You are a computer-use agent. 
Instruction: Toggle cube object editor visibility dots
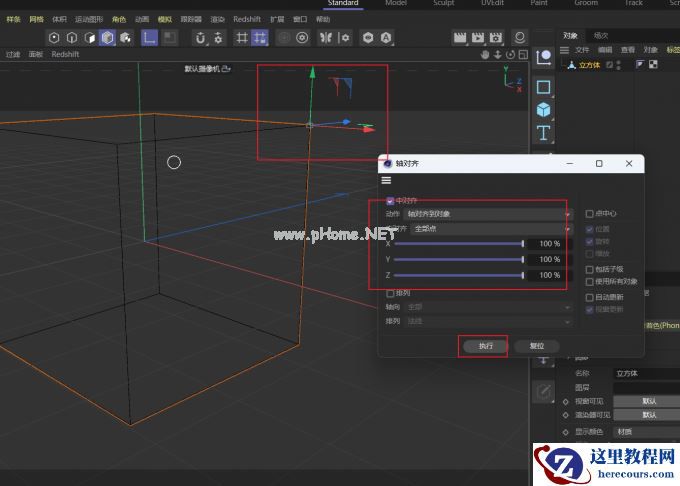[618, 65]
